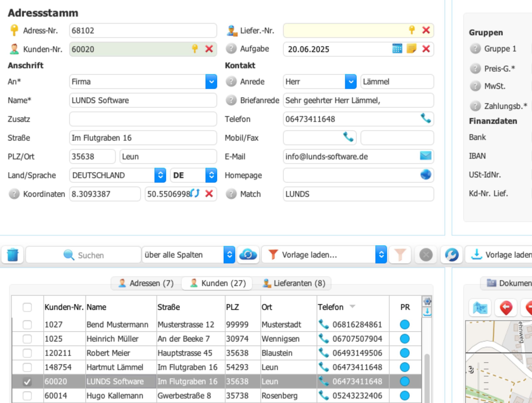Refresh coordinates with blue arrows icon
The height and width of the screenshot is (403, 532).
(195, 193)
